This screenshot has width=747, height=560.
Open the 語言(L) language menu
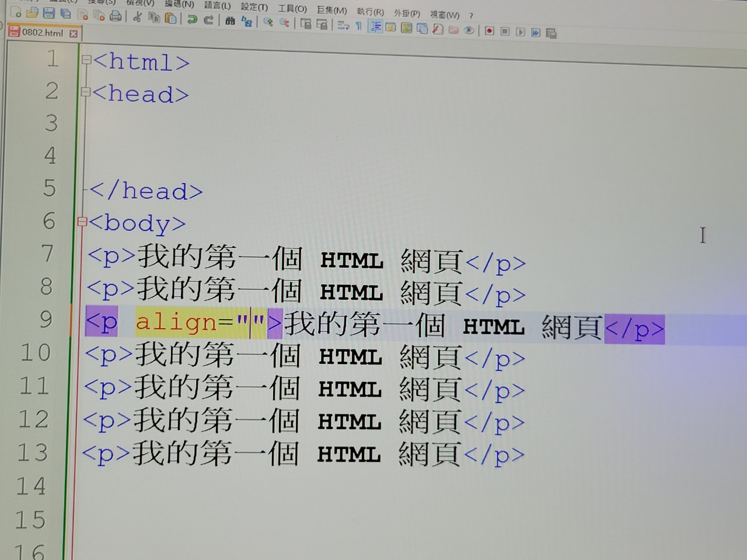(217, 6)
